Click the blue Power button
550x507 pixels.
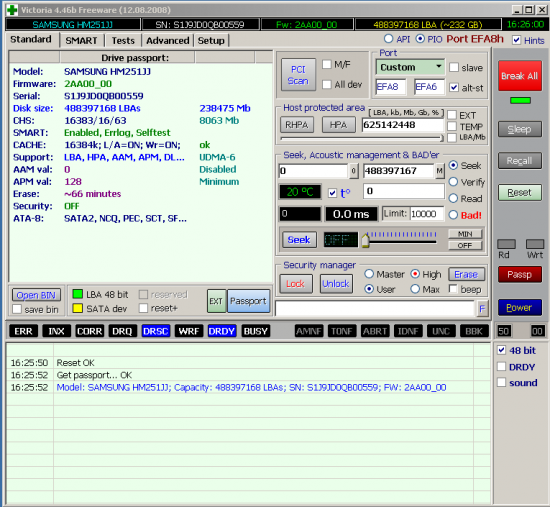519,308
